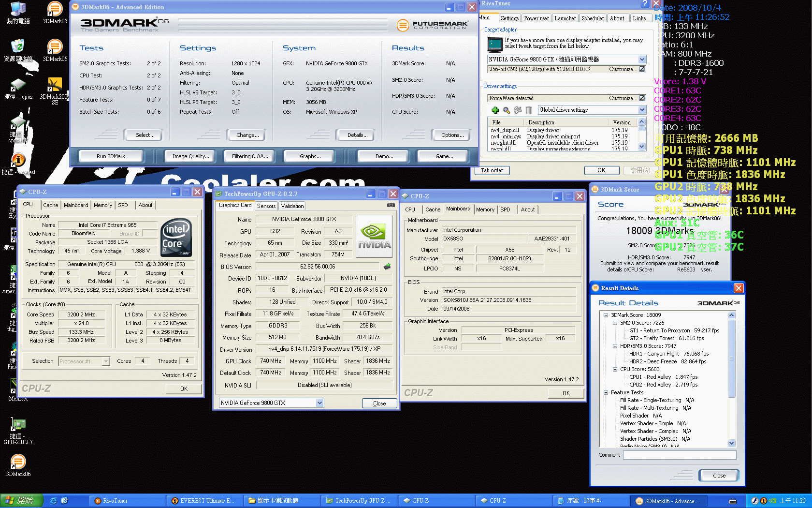Open the Processor #1 selection dropdown in CPU-Z

(105, 361)
